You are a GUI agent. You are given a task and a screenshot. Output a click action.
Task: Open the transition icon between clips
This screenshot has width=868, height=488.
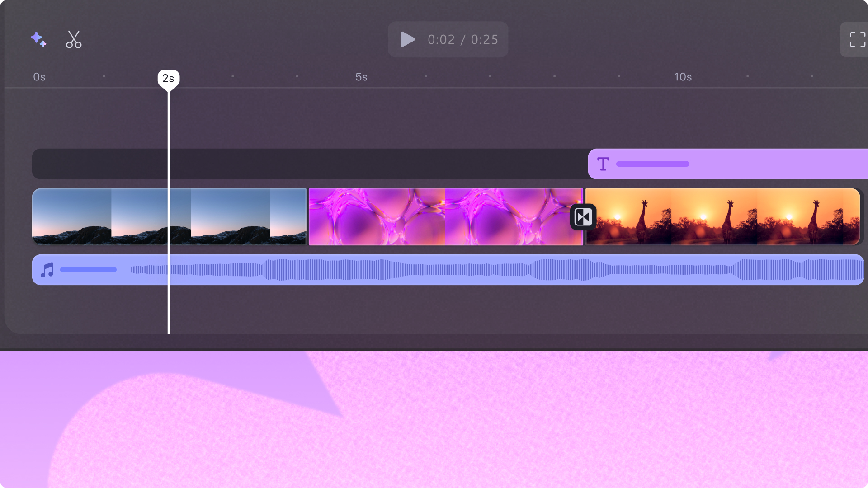pos(583,217)
